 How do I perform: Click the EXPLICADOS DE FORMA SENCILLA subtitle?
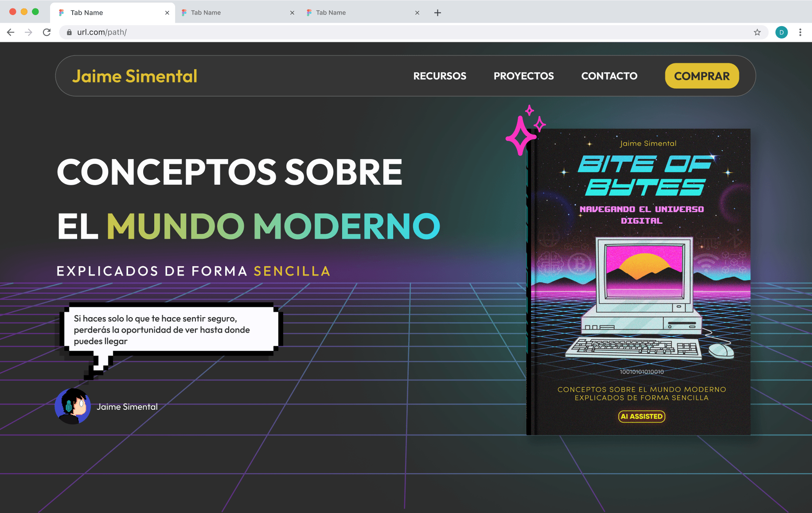(194, 271)
